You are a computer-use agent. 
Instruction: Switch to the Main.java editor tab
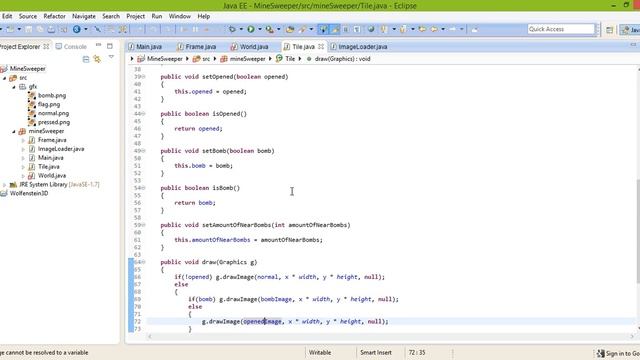tap(145, 47)
